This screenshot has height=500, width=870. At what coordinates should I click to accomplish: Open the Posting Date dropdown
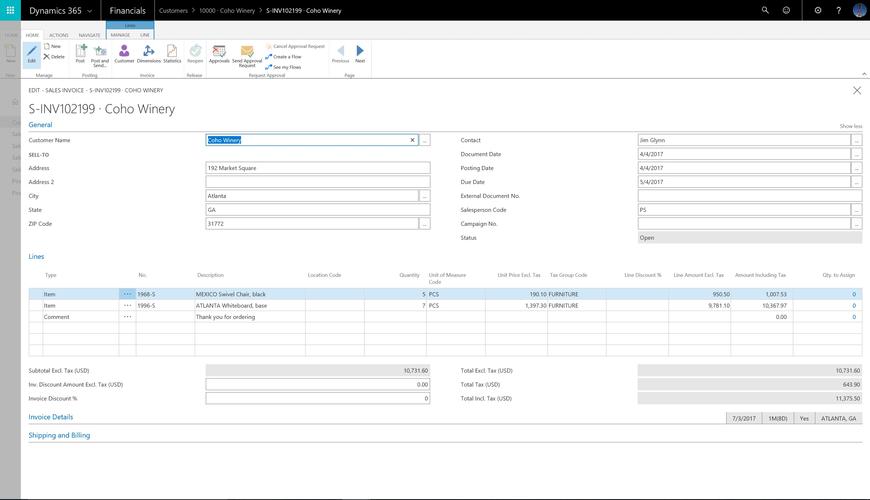pyautogui.click(x=856, y=168)
